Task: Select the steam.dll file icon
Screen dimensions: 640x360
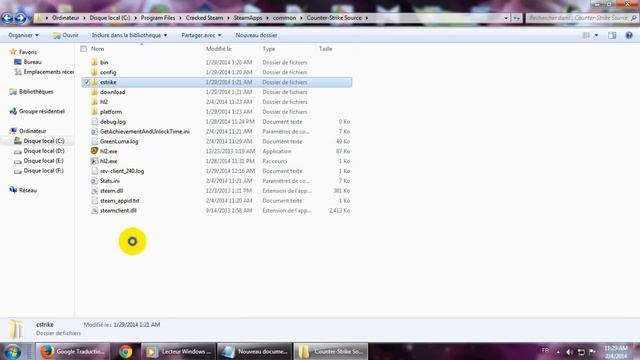Action: tap(94, 191)
